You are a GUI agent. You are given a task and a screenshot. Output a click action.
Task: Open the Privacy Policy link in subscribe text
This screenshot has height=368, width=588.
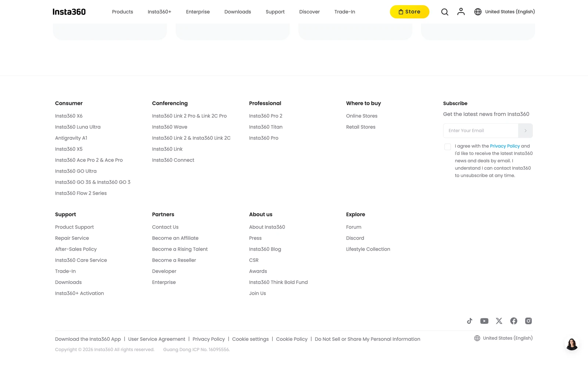coord(505,146)
